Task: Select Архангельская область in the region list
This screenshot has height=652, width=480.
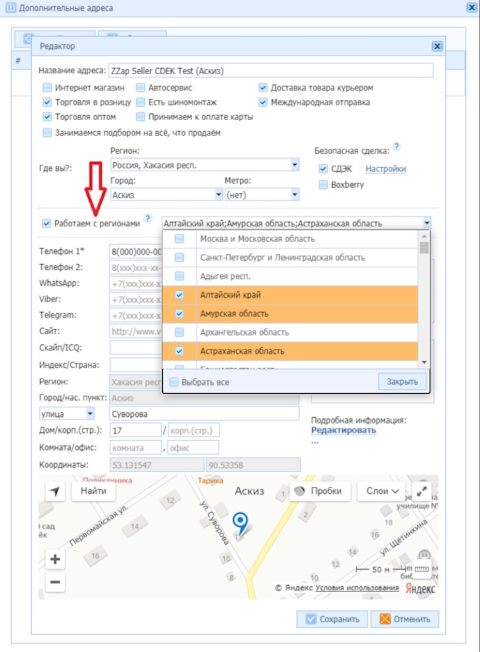Action: 290,332
